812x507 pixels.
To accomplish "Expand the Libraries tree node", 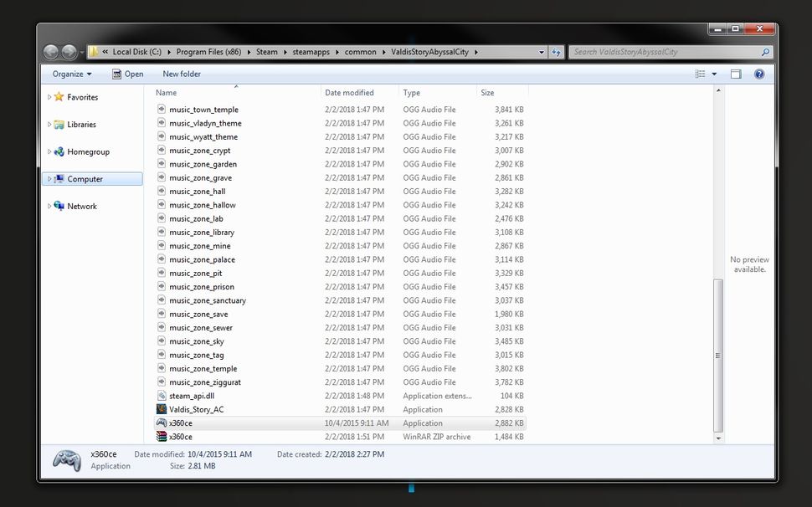I will [x=49, y=124].
